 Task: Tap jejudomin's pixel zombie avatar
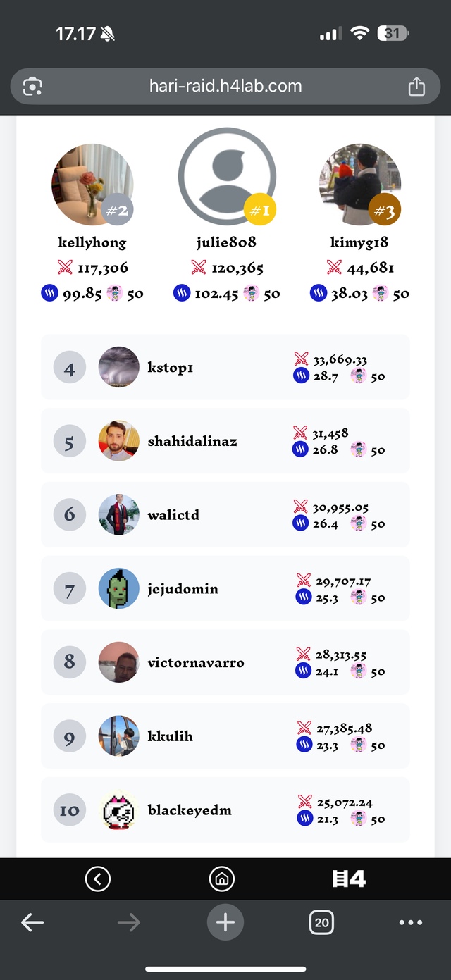coord(118,588)
